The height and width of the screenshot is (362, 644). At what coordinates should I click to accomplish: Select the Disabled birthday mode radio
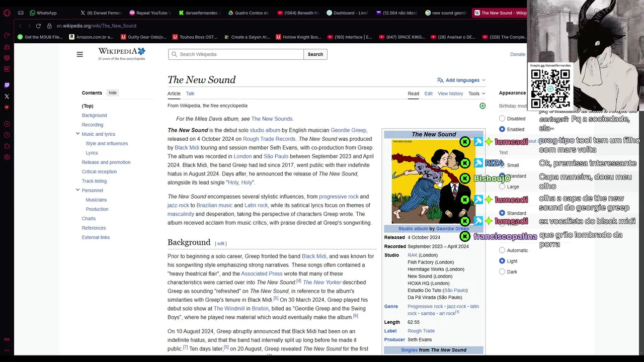[x=502, y=119]
